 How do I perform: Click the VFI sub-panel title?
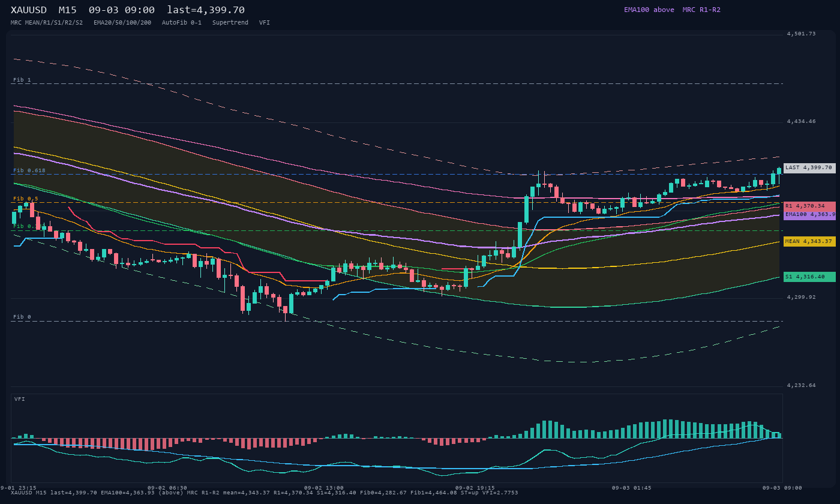pyautogui.click(x=20, y=399)
